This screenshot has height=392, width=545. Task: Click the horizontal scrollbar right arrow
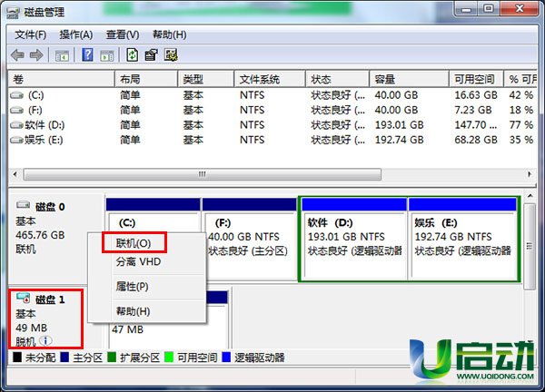coord(530,174)
